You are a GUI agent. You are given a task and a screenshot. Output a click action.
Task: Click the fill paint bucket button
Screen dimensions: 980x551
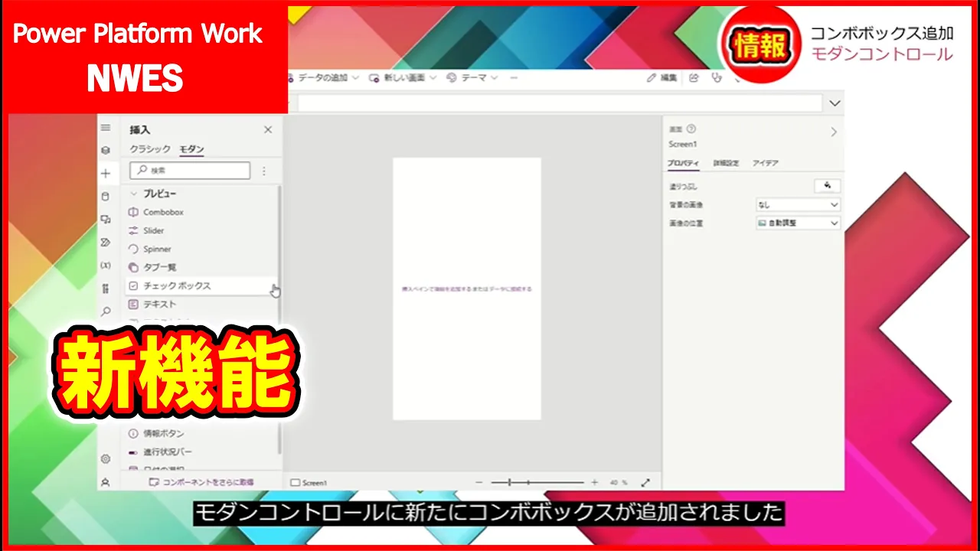pyautogui.click(x=828, y=186)
